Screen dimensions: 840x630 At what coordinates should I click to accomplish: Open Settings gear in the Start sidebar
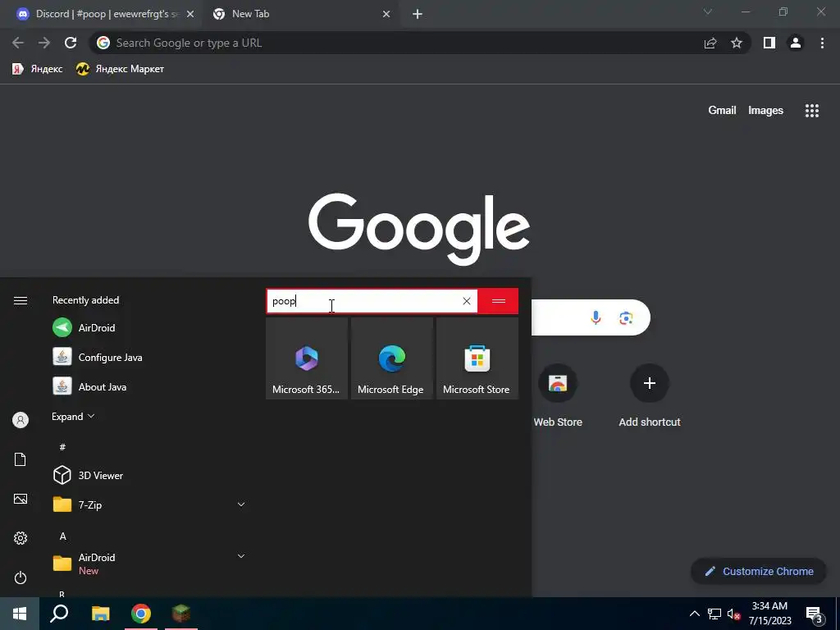point(21,538)
